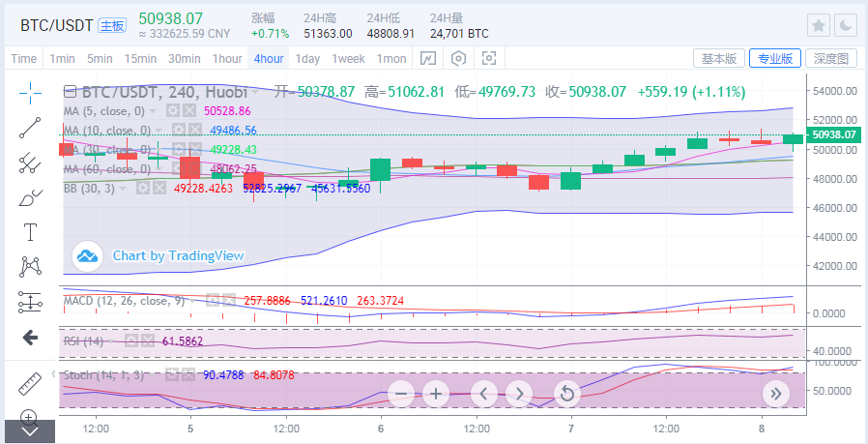
Task: Add BTC/USDT to favorites star
Action: 818,25
